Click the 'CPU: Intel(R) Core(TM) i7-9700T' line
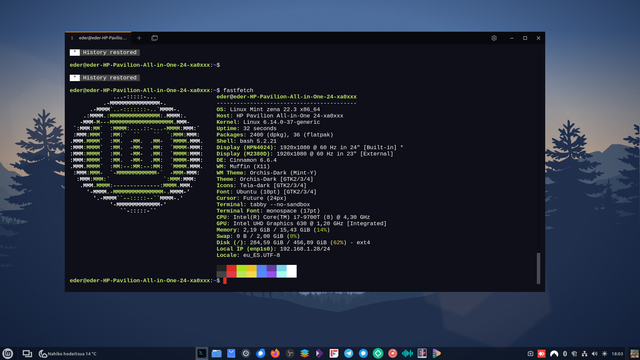The height and width of the screenshot is (360, 640). point(293,217)
